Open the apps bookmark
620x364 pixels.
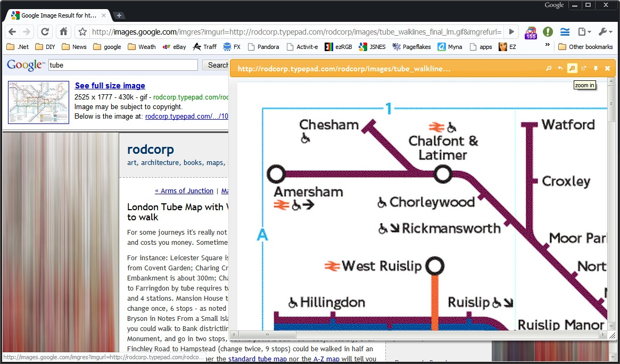click(481, 47)
